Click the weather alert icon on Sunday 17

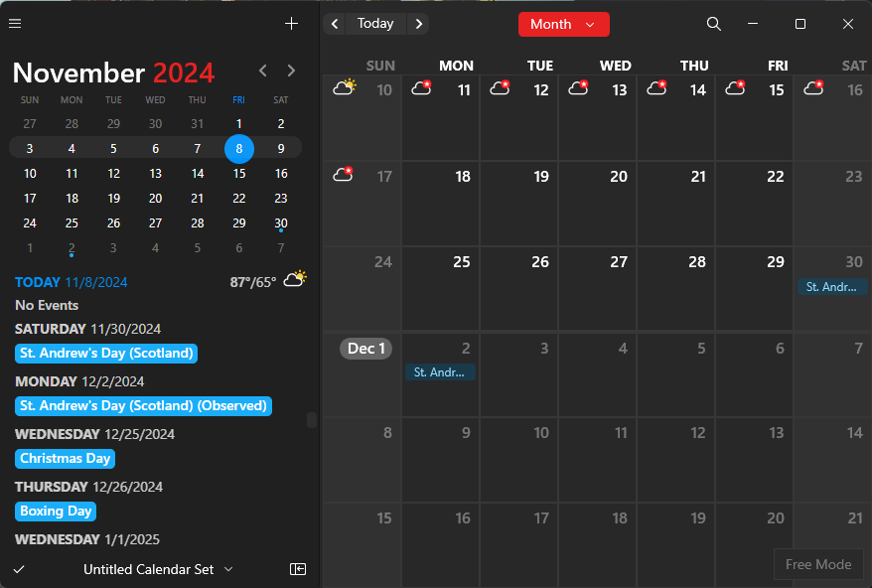pos(344,175)
